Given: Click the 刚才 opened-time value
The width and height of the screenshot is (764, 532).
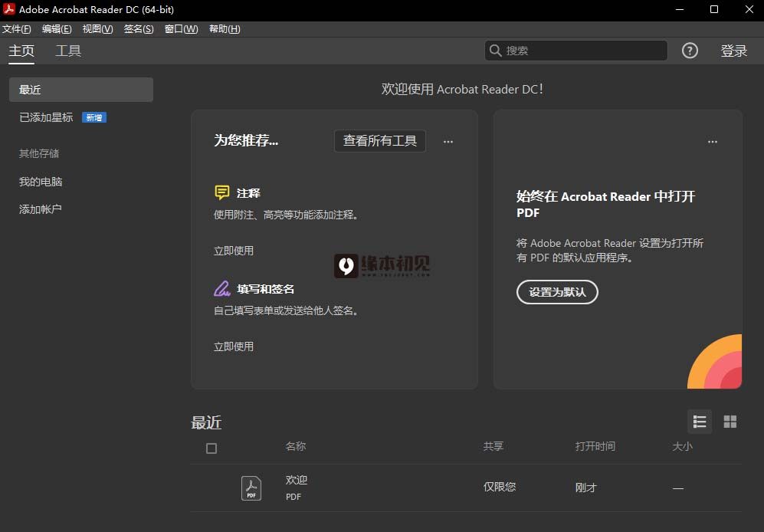Looking at the screenshot, I should tap(585, 488).
